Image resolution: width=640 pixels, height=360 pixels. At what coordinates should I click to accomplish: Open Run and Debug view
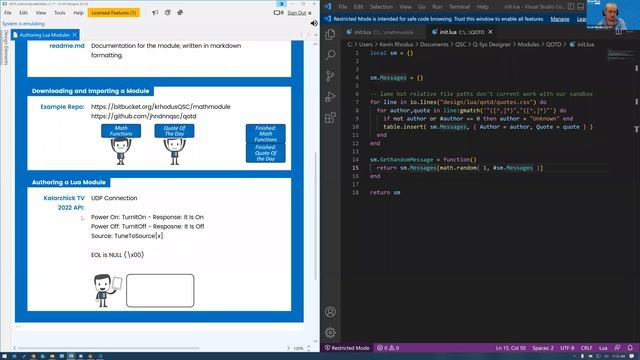[x=330, y=97]
